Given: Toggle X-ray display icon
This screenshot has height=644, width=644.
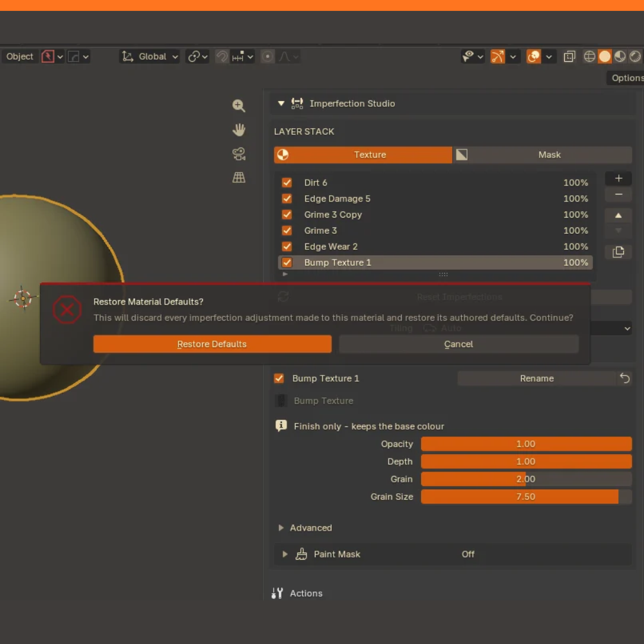Looking at the screenshot, I should click(569, 56).
